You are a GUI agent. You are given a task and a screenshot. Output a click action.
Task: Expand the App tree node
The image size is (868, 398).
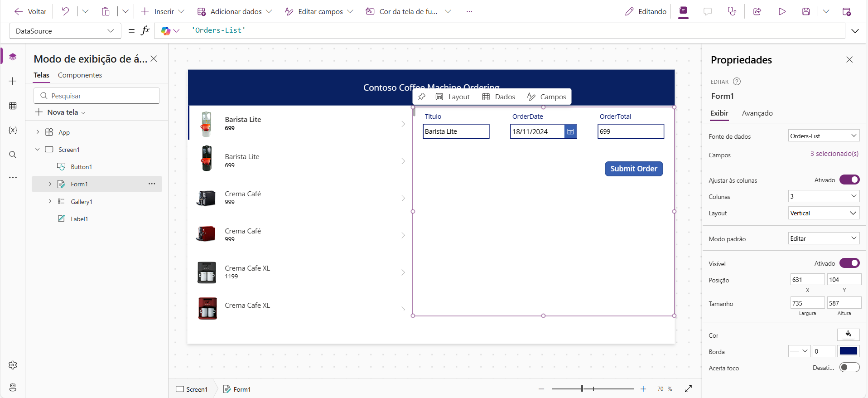(38, 132)
